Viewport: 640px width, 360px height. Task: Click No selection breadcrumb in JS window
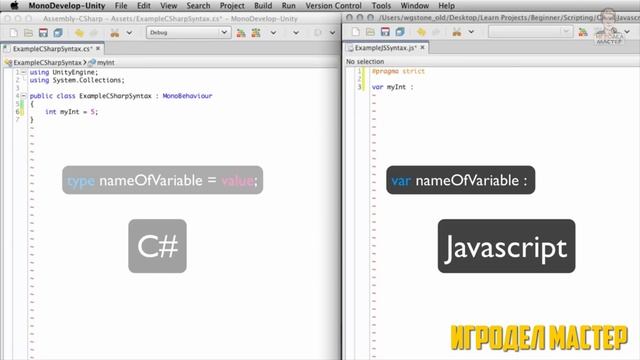[x=365, y=62]
